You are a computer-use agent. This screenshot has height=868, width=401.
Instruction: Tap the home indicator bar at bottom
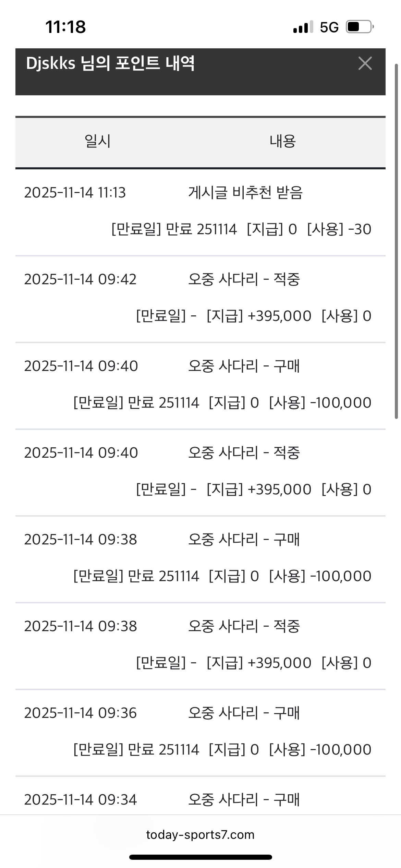pos(200,857)
